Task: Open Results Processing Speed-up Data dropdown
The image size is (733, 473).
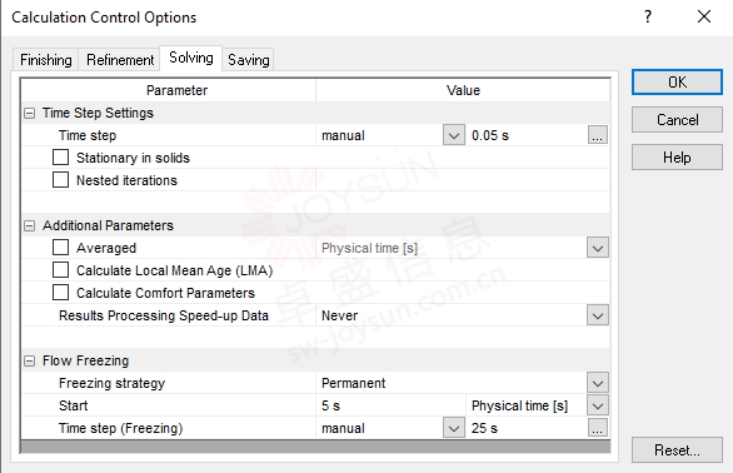Action: [598, 315]
